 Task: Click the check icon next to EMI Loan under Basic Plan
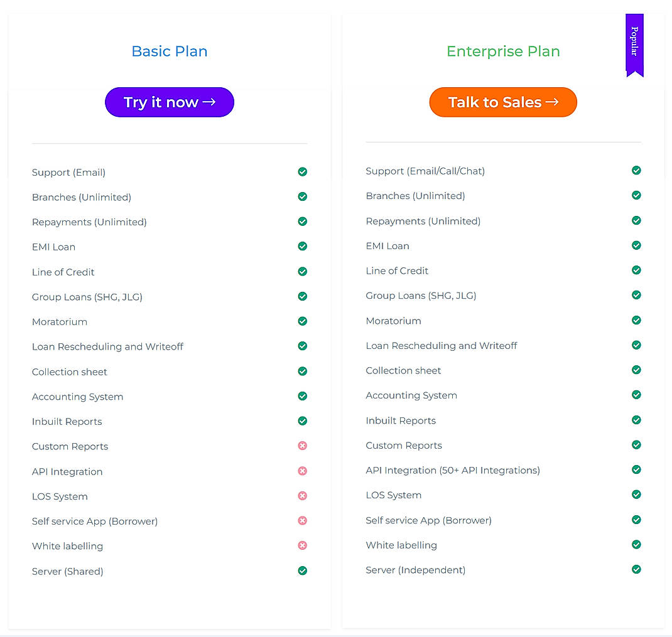click(302, 246)
